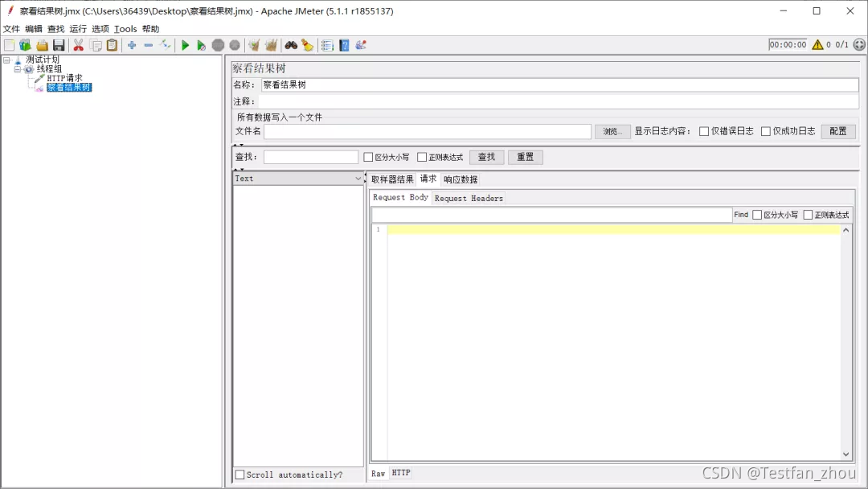Open the 查找 menu
The width and height of the screenshot is (868, 489).
(56, 29)
